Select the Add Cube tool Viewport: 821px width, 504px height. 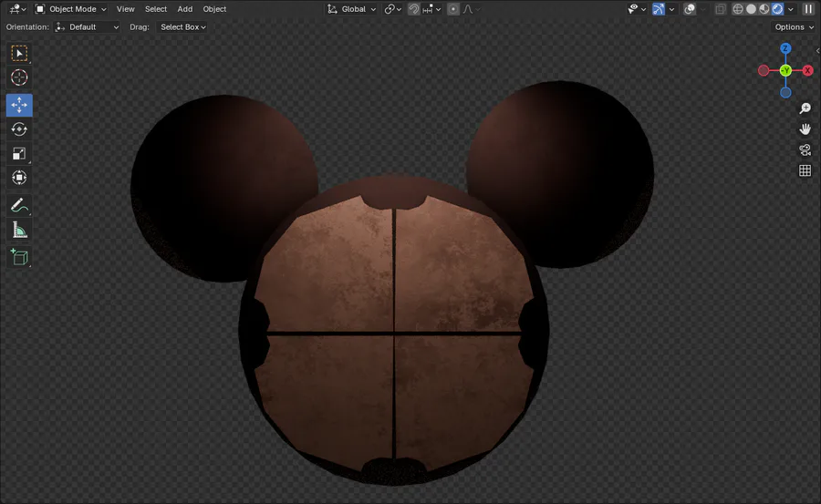click(x=19, y=257)
